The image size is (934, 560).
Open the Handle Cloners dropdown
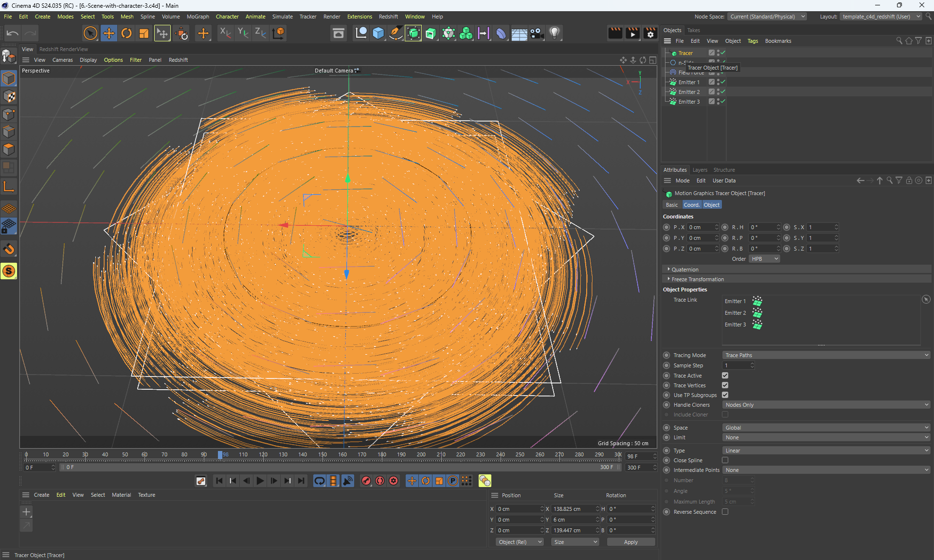point(826,405)
